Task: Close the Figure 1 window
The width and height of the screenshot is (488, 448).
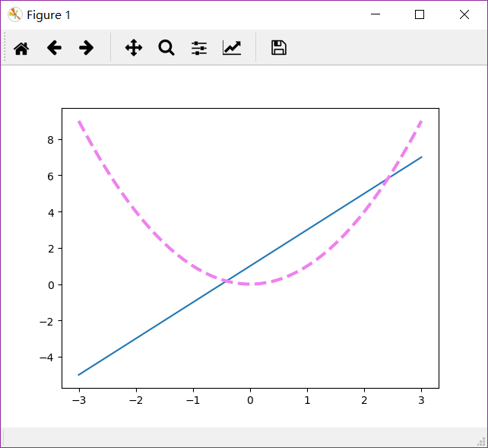Action: [464, 14]
